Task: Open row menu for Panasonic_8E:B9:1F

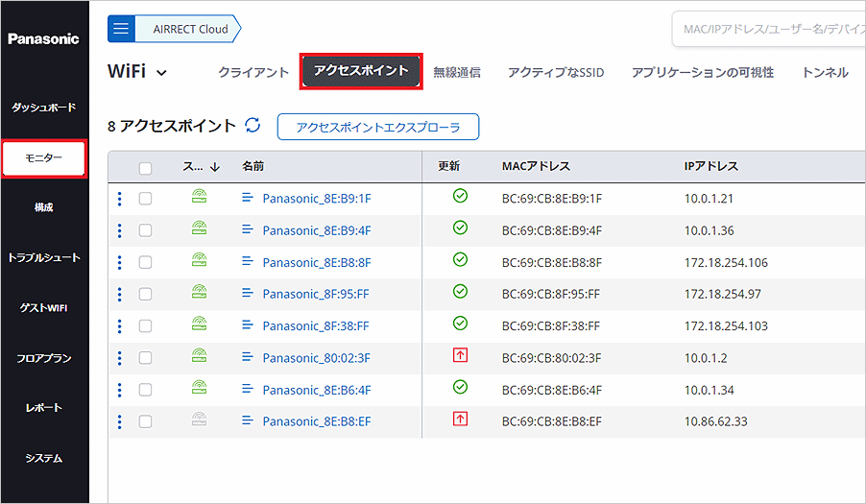Action: tap(120, 199)
